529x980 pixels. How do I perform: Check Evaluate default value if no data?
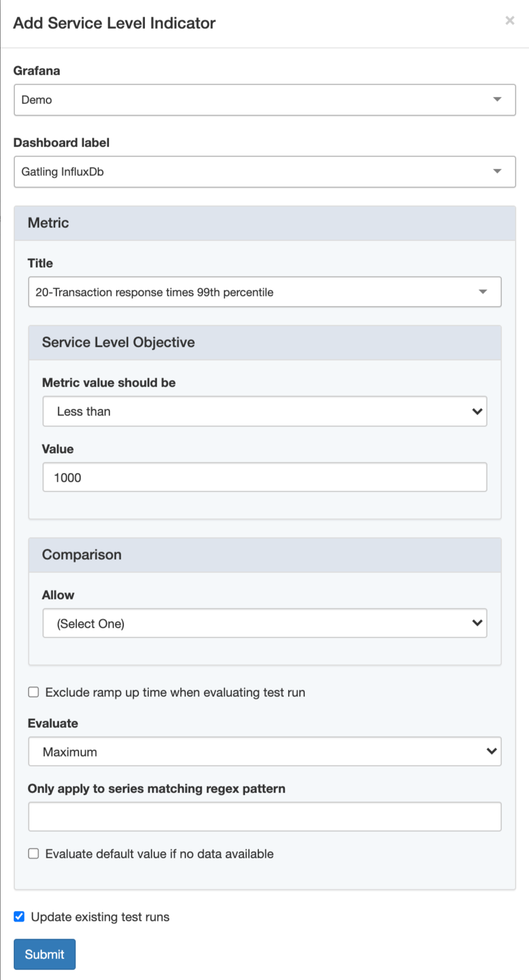[x=34, y=854]
